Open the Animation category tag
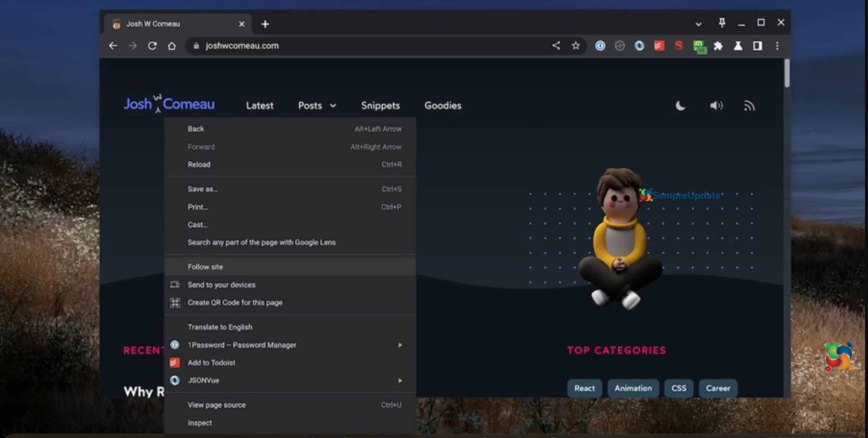The image size is (868, 438). point(633,388)
